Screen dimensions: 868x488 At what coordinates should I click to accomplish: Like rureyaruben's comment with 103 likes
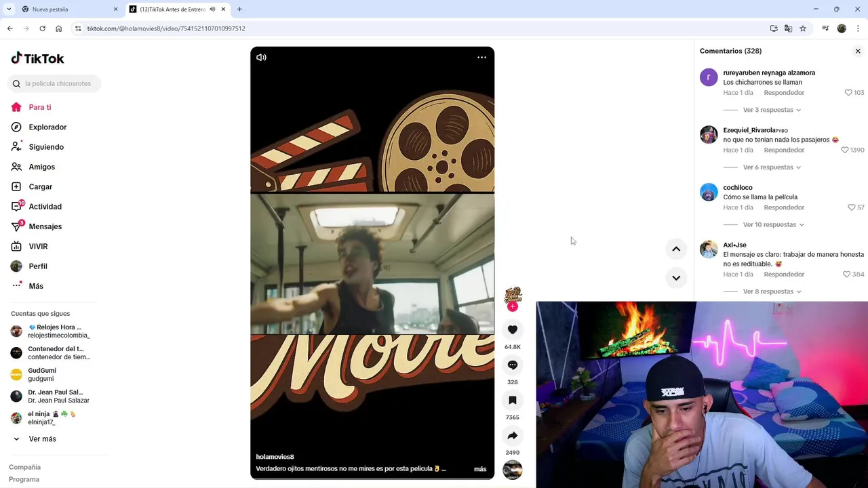(x=848, y=93)
